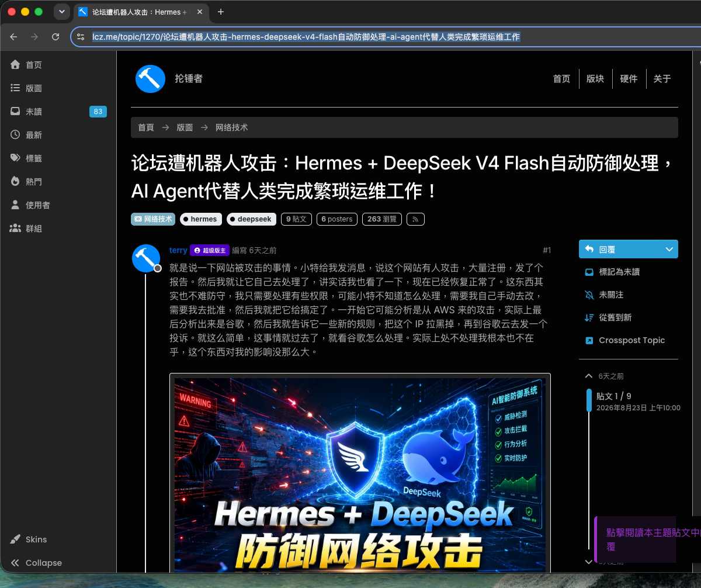Click the 9 貼文 count badge
The height and width of the screenshot is (588, 701).
(297, 219)
